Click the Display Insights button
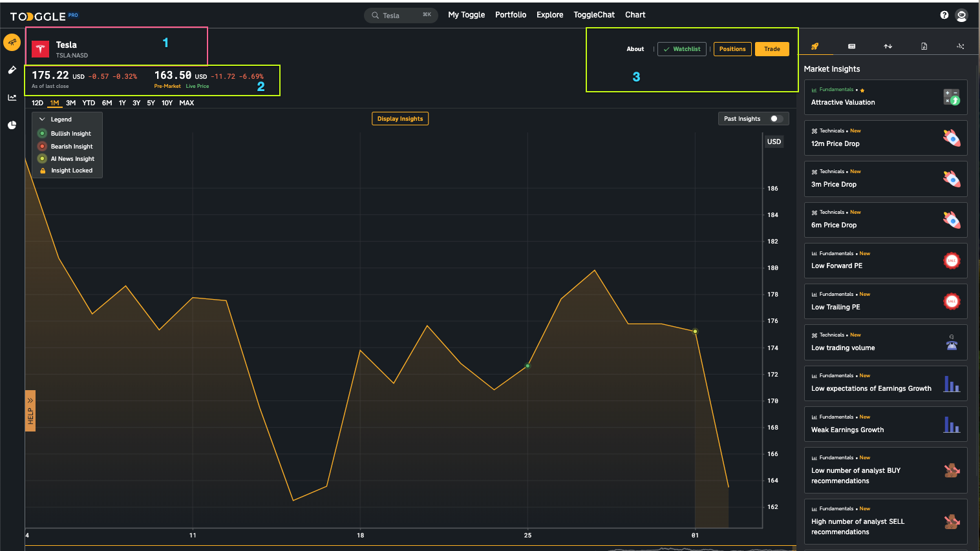The image size is (980, 551). [400, 119]
